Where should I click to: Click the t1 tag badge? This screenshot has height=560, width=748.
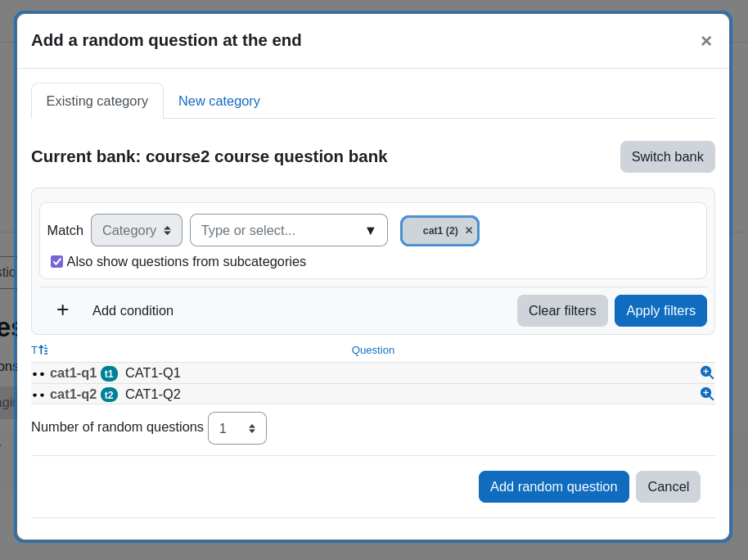click(x=109, y=373)
